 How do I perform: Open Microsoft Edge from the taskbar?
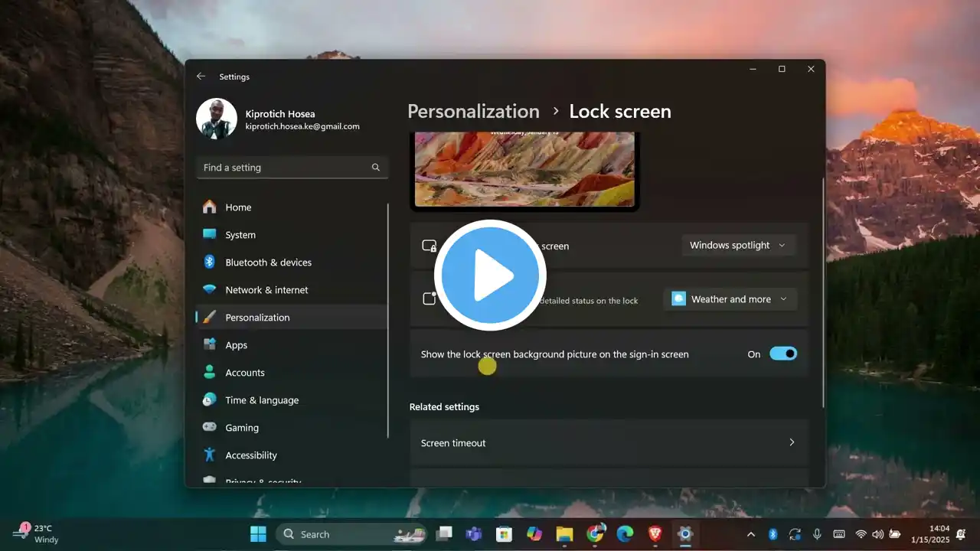click(x=625, y=534)
